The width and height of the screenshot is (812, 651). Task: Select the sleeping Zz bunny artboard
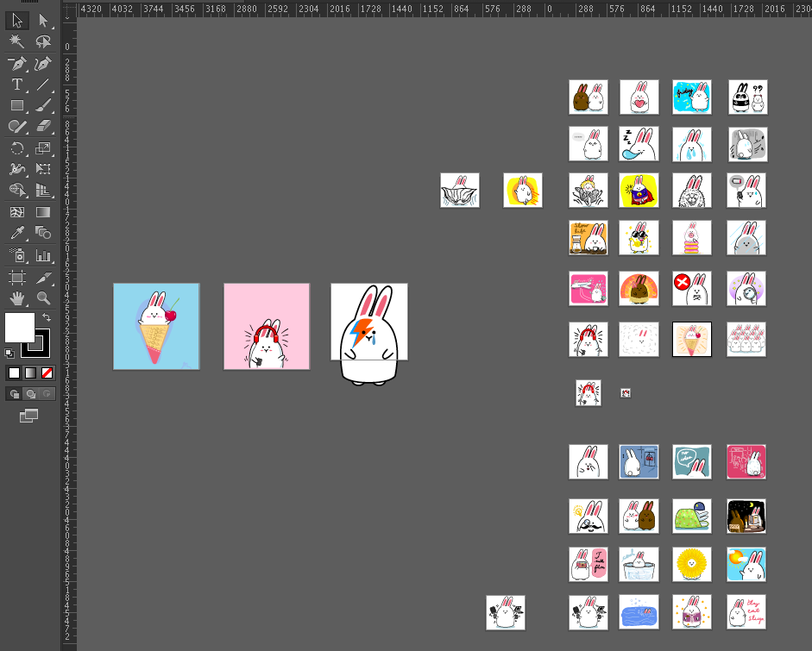[x=639, y=144]
